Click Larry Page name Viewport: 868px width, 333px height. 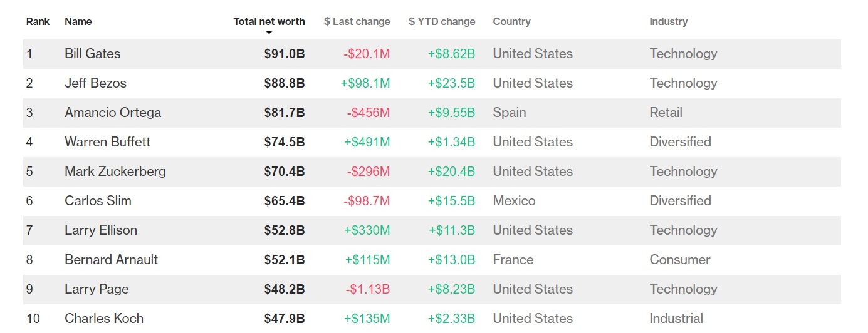tap(97, 289)
